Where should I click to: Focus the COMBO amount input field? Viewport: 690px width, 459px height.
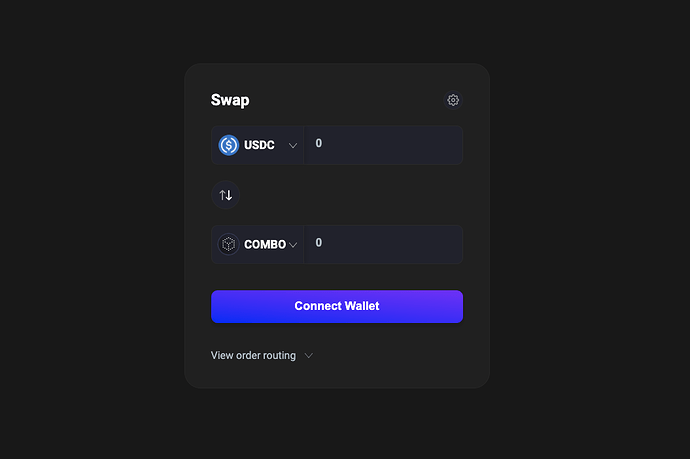(x=385, y=243)
